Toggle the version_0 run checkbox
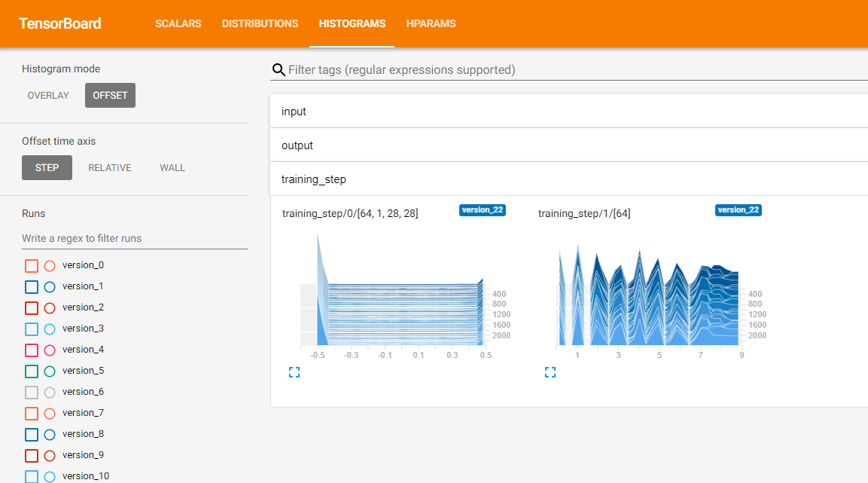Screen dimensions: 868x483 (32, 266)
